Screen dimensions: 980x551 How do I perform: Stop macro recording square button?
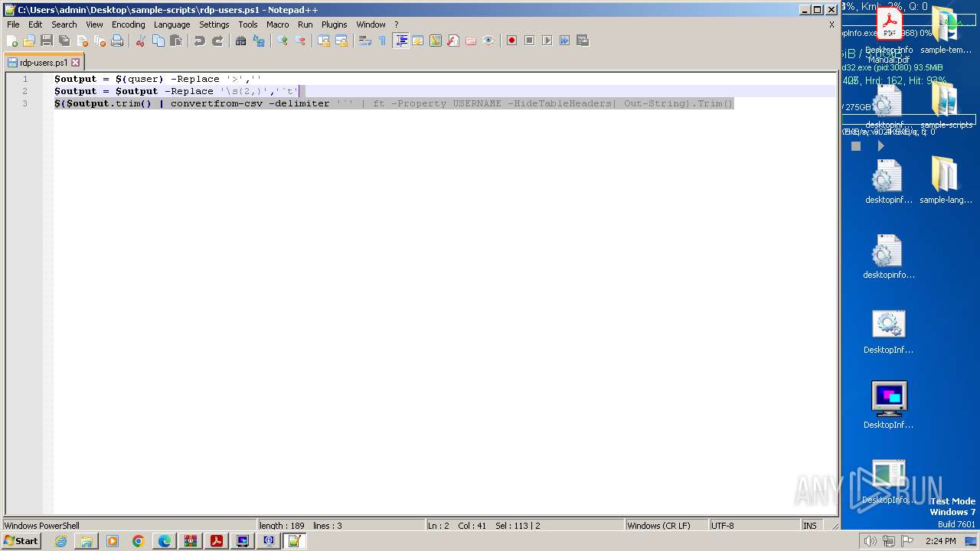point(530,41)
